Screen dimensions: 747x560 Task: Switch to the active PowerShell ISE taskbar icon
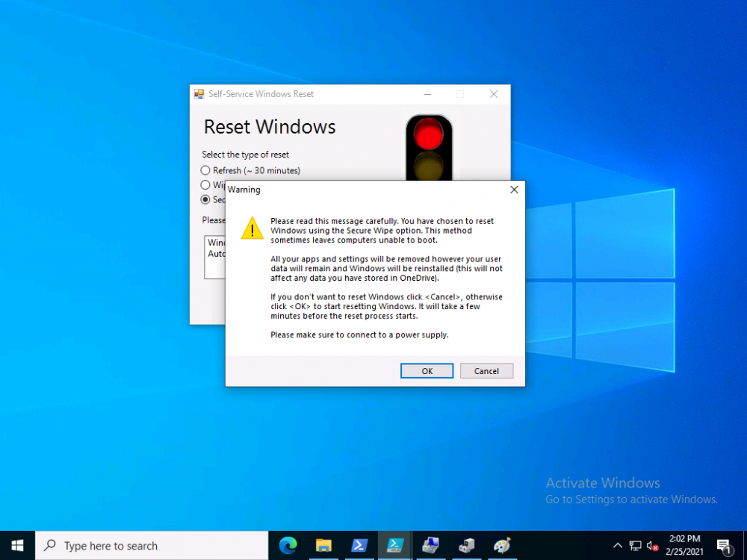[x=395, y=546]
